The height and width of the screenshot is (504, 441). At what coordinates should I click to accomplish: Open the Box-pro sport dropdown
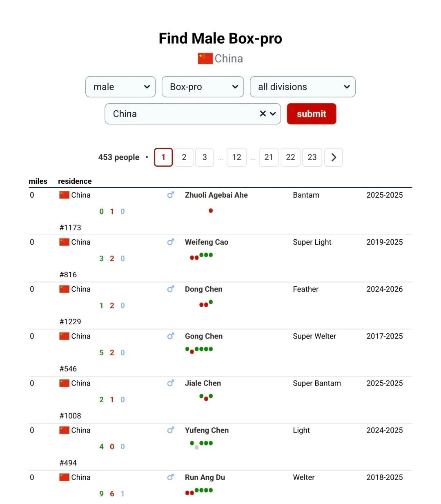point(203,87)
